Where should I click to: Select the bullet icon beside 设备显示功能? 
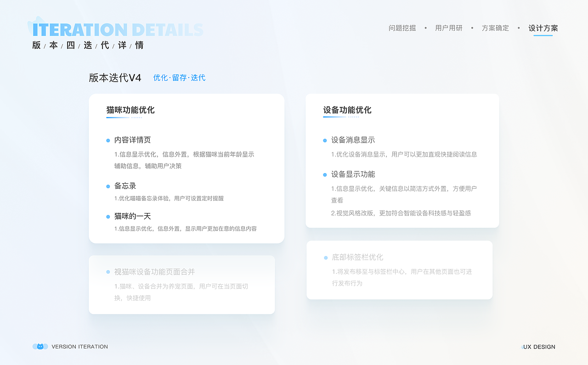tap(324, 174)
